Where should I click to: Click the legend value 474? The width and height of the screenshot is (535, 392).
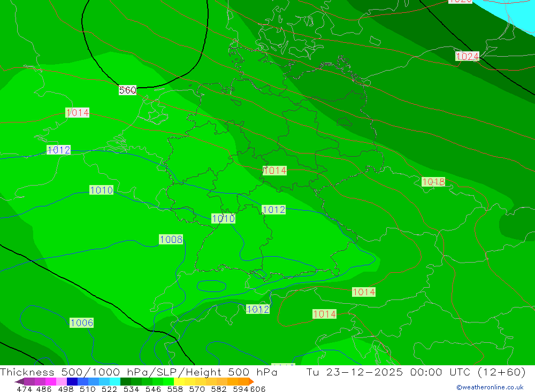[24, 389]
